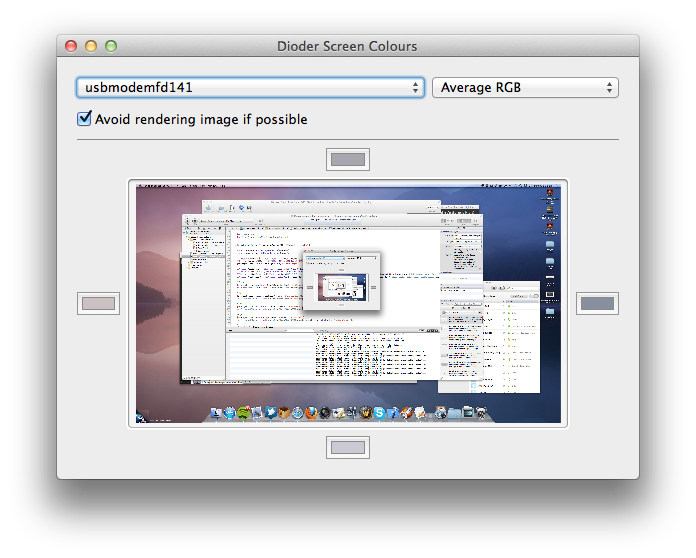
Task: Click the bottom edge colour swatch
Action: click(x=348, y=447)
